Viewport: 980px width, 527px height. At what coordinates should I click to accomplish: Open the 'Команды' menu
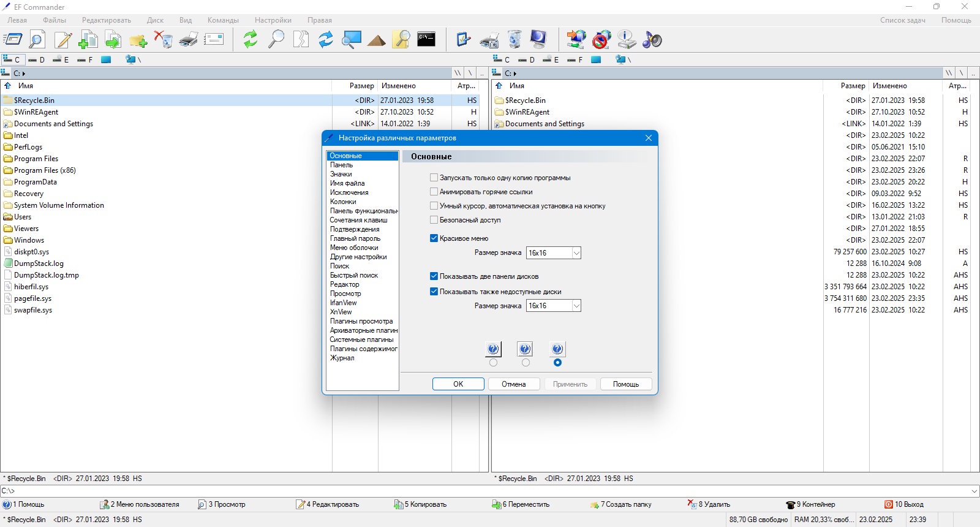coord(223,20)
